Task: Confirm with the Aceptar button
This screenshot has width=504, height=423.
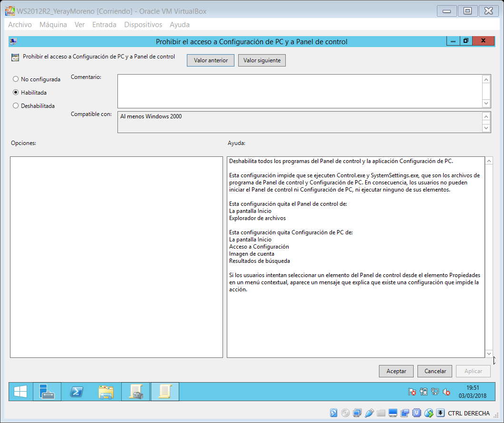Action: pyautogui.click(x=396, y=371)
